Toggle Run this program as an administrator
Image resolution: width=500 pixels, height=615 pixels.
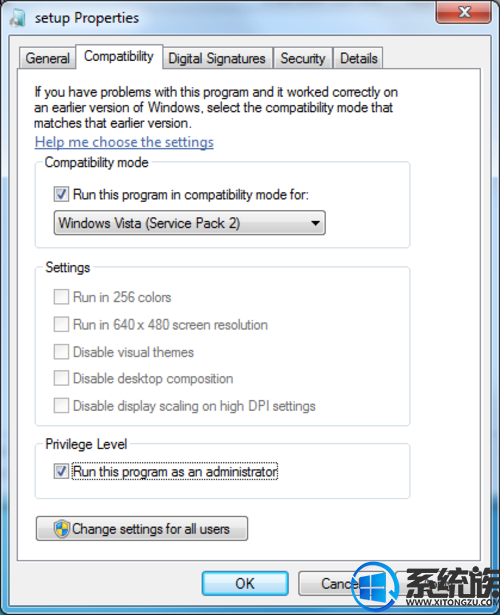click(61, 471)
